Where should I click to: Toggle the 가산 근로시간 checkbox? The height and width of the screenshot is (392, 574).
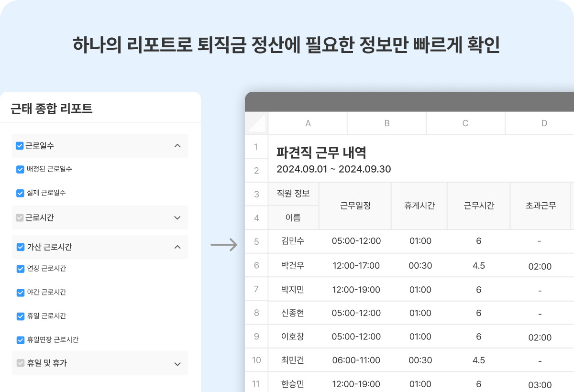[x=20, y=247]
